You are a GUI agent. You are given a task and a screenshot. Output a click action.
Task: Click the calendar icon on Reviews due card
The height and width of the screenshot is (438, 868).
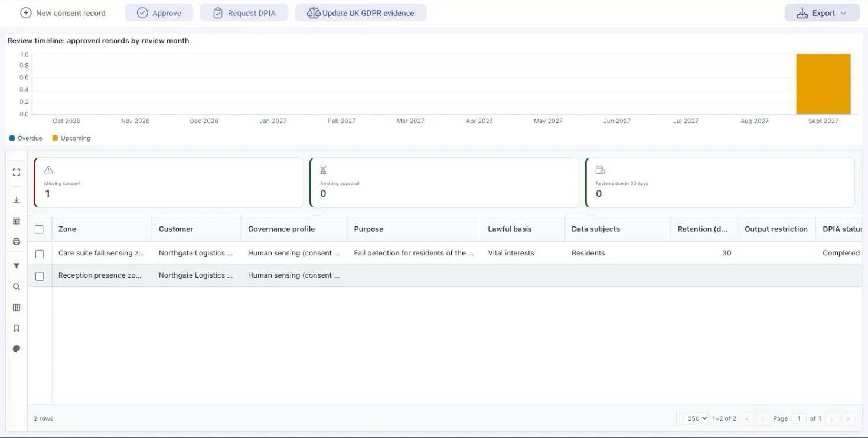click(x=600, y=170)
